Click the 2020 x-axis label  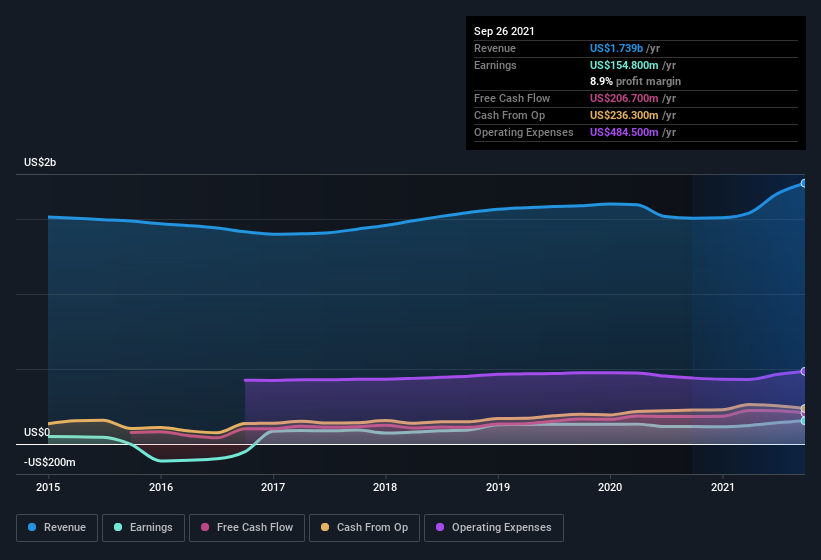click(610, 487)
